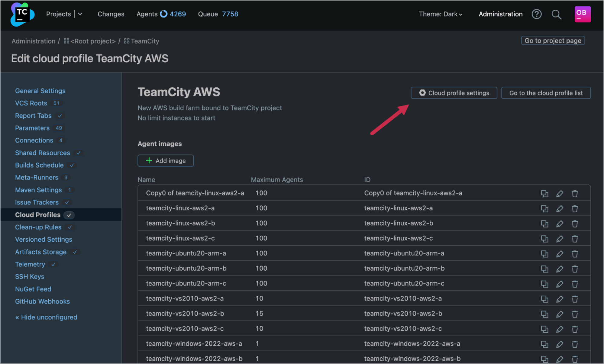Click the teamcity-windows-2022-aws-b name cell
Image resolution: width=604 pixels, height=364 pixels.
[194, 359]
